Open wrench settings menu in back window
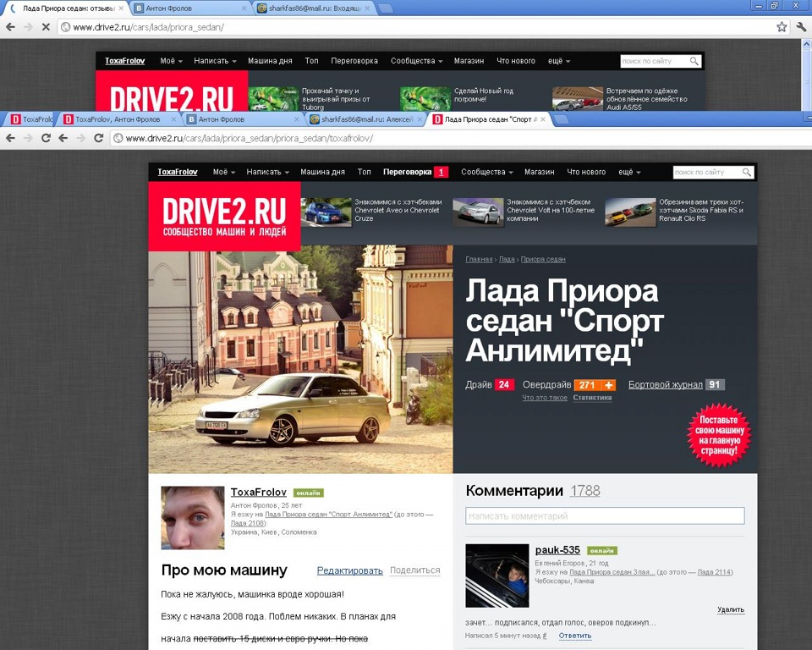The height and width of the screenshot is (650, 812). [801, 27]
